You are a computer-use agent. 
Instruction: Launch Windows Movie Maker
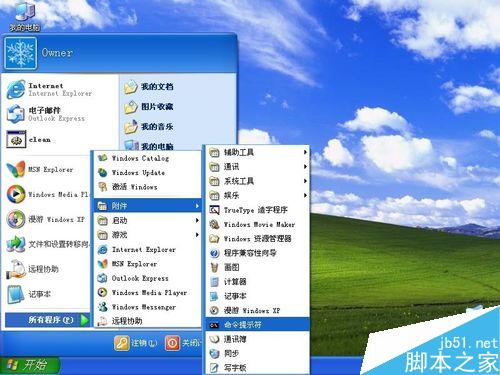258,224
